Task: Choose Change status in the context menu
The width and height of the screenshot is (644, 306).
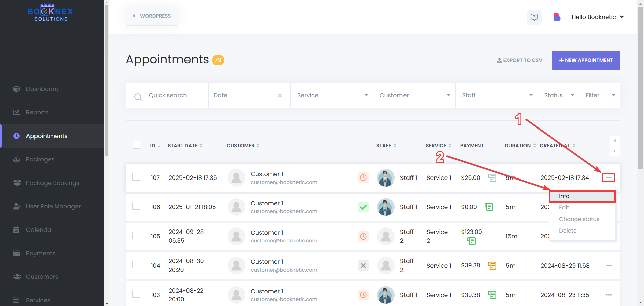Action: point(579,219)
